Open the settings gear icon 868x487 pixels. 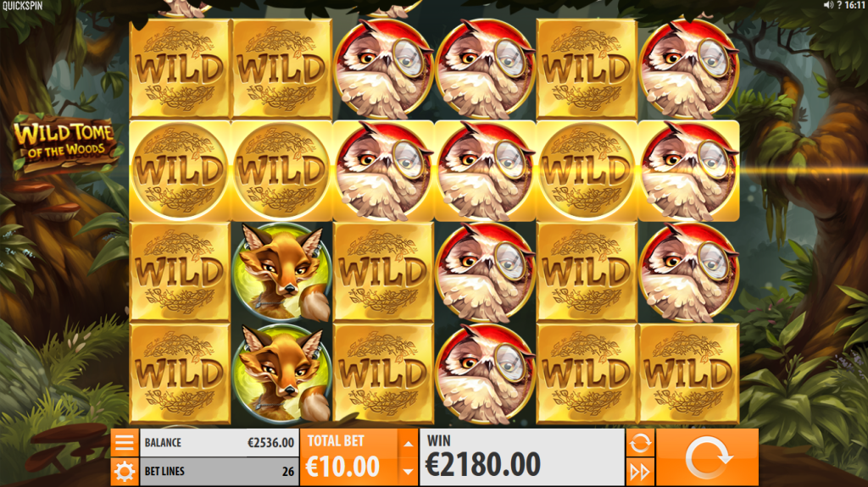(124, 472)
